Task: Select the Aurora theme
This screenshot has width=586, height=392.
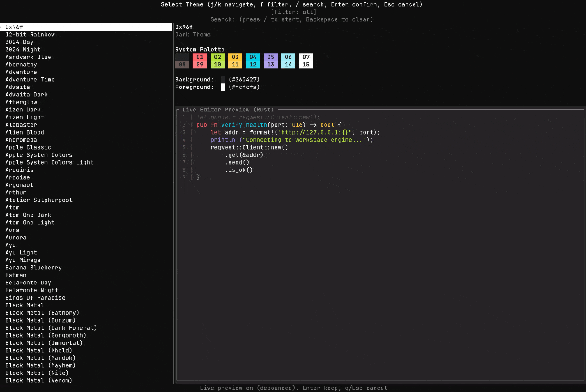Action: [x=16, y=238]
